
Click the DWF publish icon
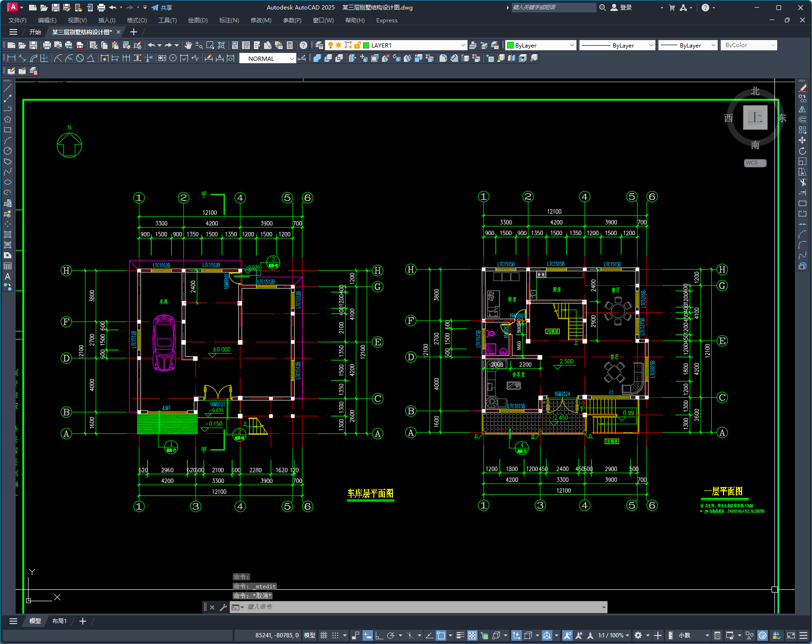(80, 45)
